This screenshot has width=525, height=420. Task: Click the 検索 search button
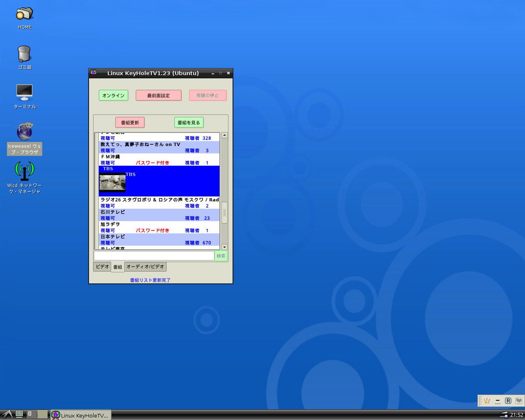pos(221,256)
